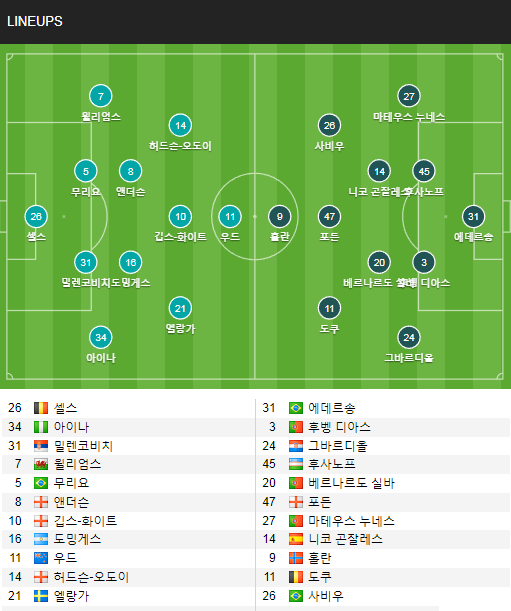Select number 10 깁스-화이트 pitch marker
Screen dimensions: 511x611
(180, 216)
